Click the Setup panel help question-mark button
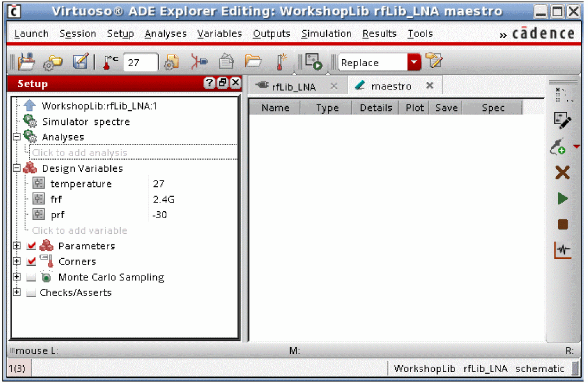The height and width of the screenshot is (383, 588). pyautogui.click(x=209, y=83)
